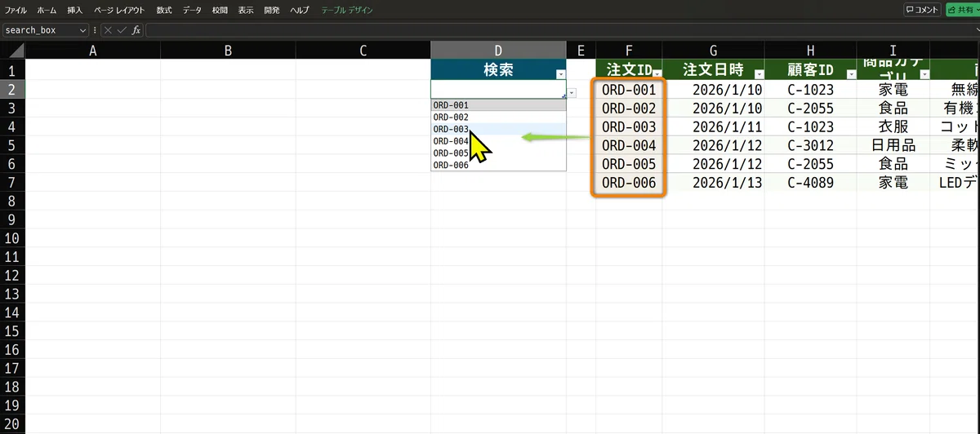980x434 pixels.
Task: Click category cell 日用品
Action: (893, 145)
